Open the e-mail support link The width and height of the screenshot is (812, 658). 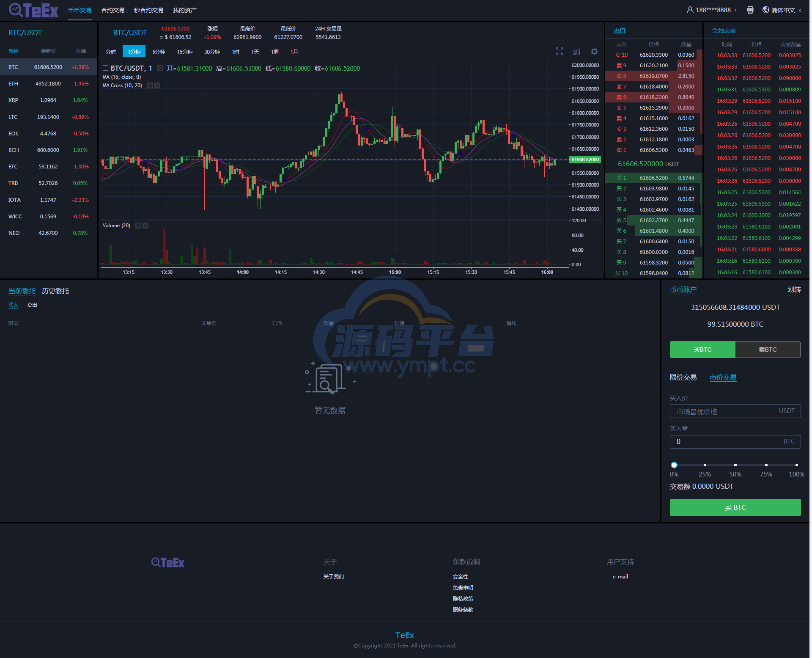[620, 577]
